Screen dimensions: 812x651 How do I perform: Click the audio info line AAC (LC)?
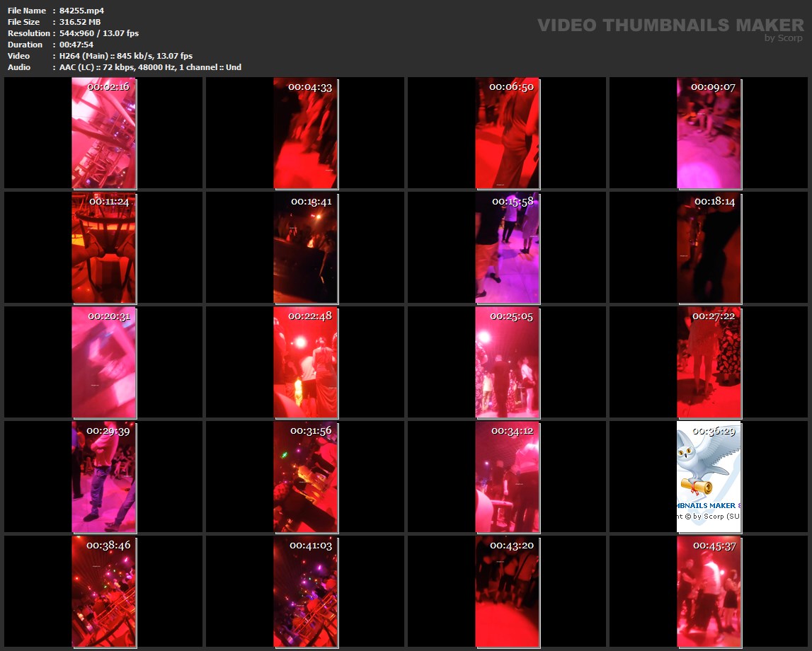click(150, 67)
